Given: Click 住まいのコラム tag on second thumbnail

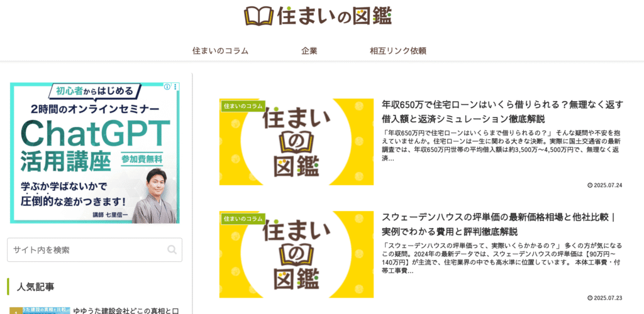Looking at the screenshot, I should tap(242, 219).
